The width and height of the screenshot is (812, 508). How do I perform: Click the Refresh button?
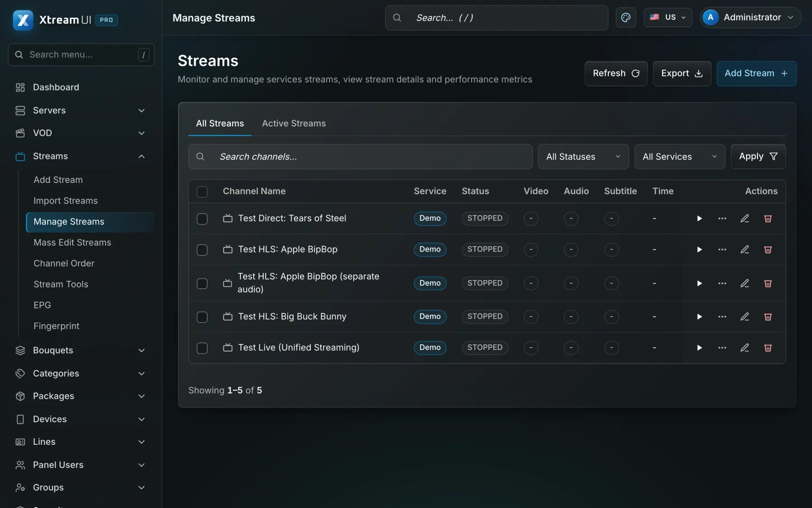[x=616, y=74]
